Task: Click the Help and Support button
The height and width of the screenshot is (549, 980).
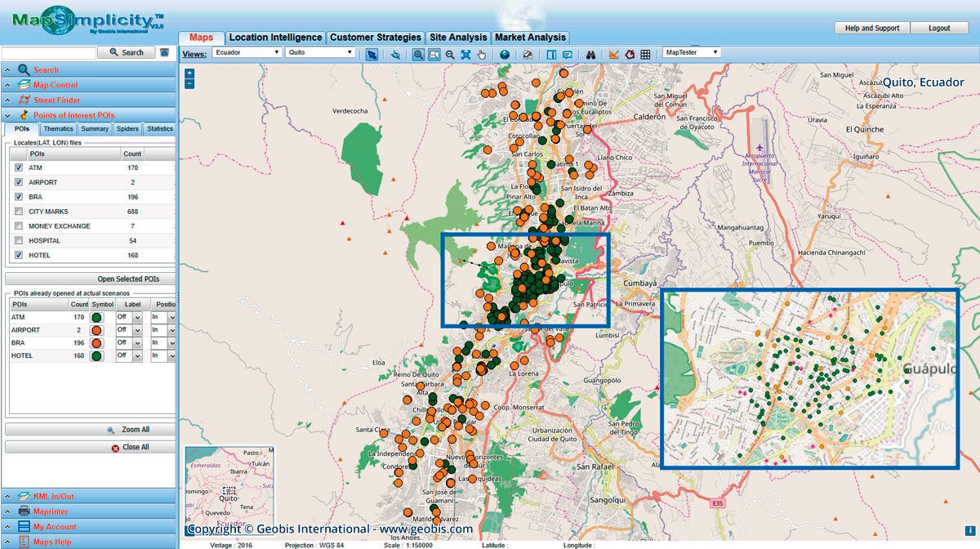Action: click(x=872, y=28)
